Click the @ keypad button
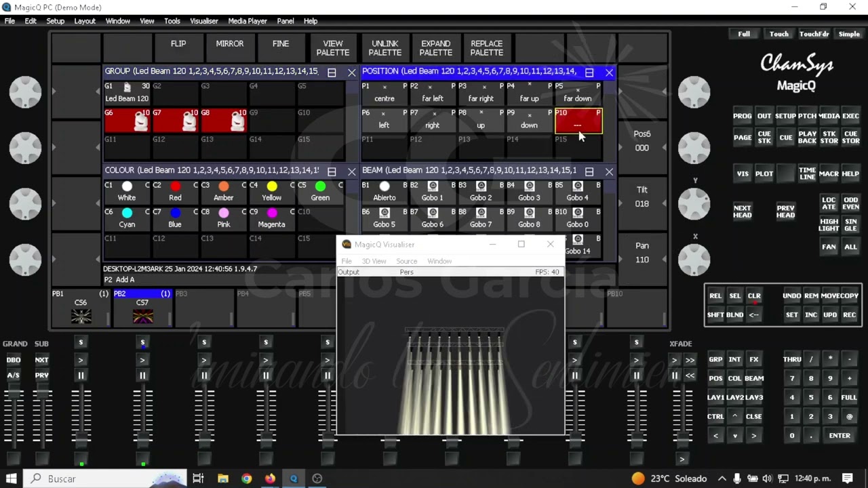Viewport: 868px width, 488px height. point(849,417)
